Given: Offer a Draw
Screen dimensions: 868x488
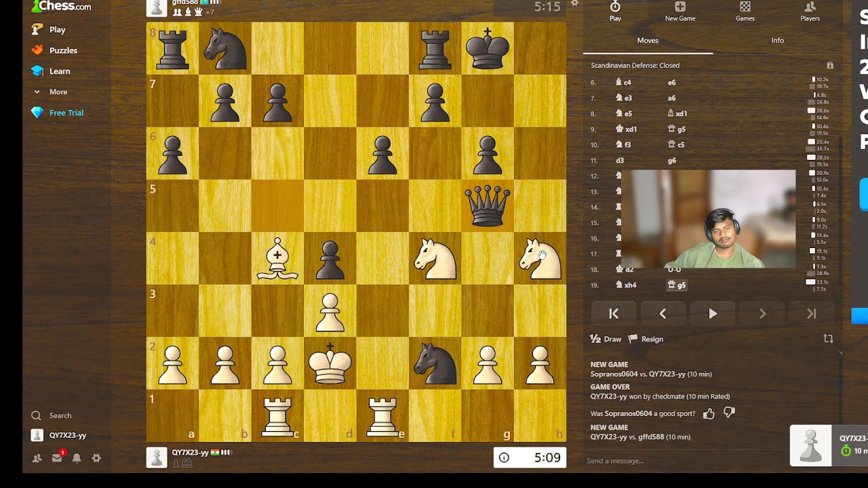Looking at the screenshot, I should [x=606, y=339].
